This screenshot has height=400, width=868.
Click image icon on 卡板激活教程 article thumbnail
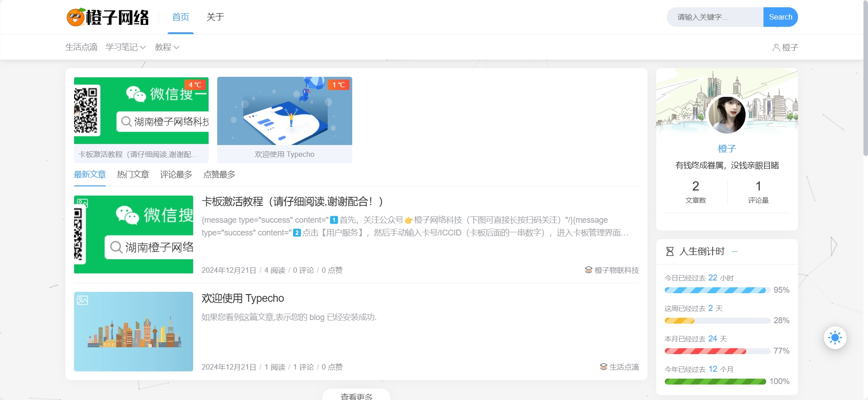pyautogui.click(x=82, y=203)
